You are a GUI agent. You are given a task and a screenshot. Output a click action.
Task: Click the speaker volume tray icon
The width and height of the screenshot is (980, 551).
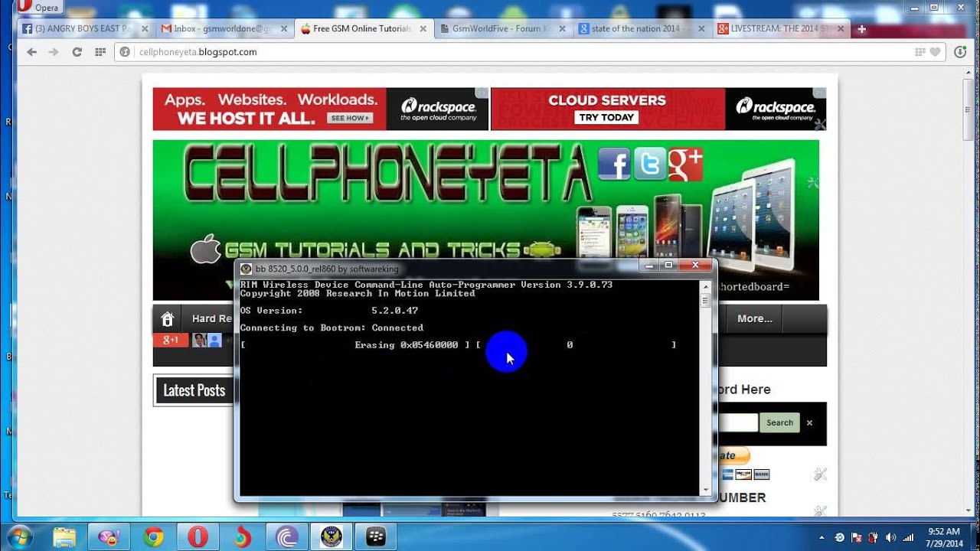[x=890, y=537]
